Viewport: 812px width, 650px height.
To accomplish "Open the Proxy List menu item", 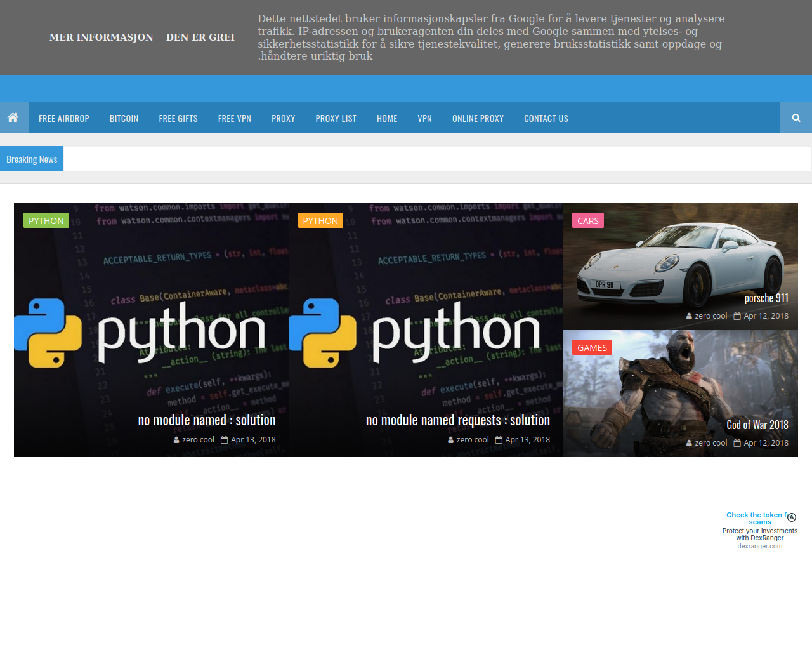I will pyautogui.click(x=336, y=118).
